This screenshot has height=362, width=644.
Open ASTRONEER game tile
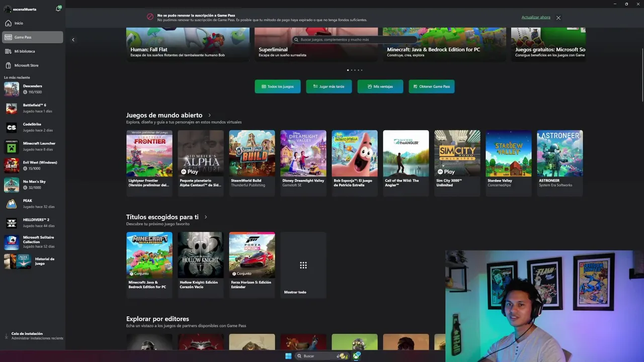[x=560, y=163]
